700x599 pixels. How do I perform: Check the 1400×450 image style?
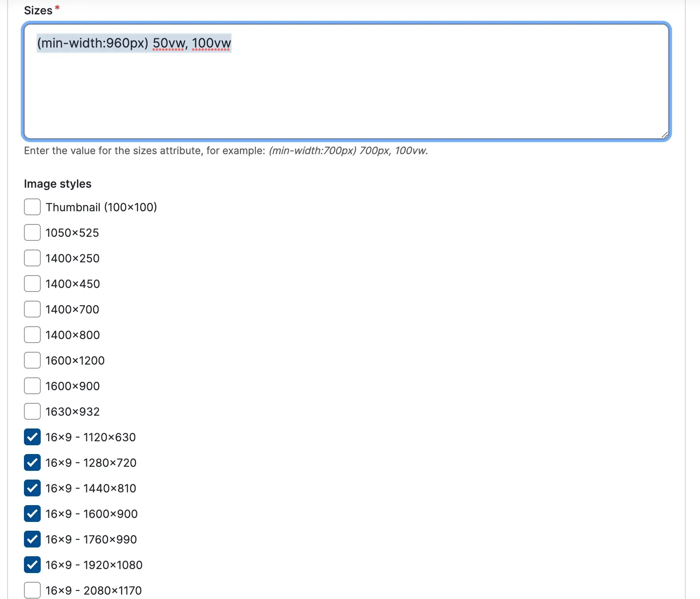(x=32, y=284)
